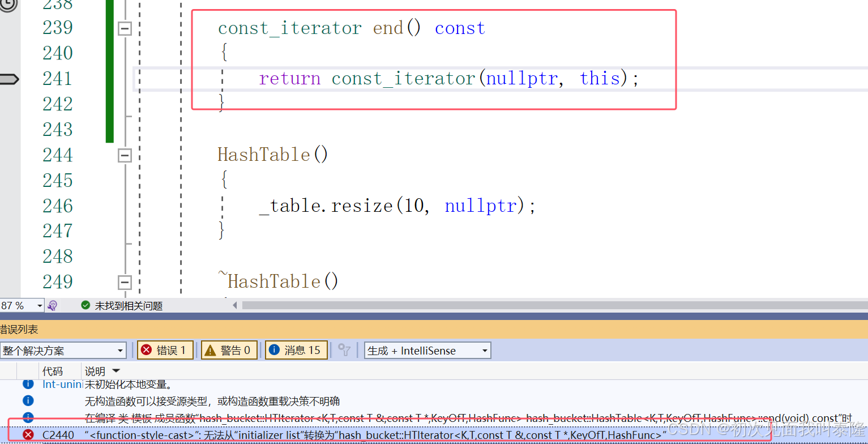868x444 pixels.
Task: Click the current-line arrow marker at line 241
Action: coord(9,79)
